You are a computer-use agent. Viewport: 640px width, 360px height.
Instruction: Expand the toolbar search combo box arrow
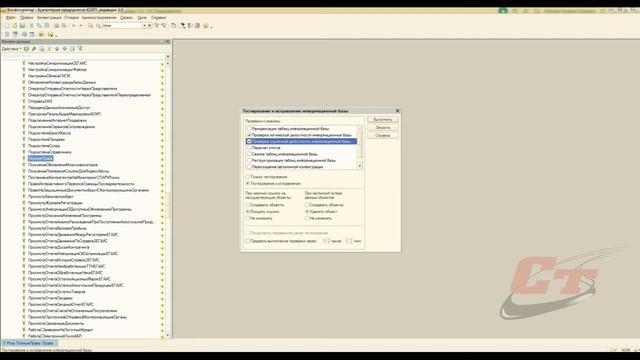pyautogui.click(x=144, y=26)
